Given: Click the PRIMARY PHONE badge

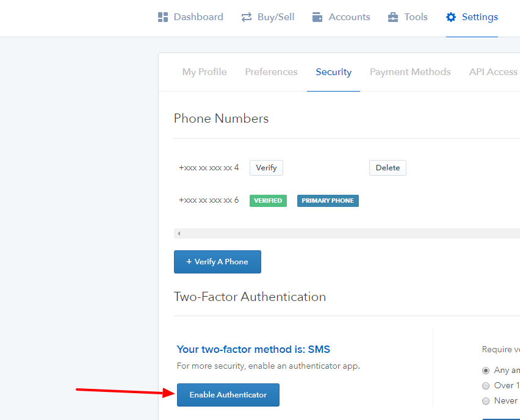Looking at the screenshot, I should coord(328,200).
